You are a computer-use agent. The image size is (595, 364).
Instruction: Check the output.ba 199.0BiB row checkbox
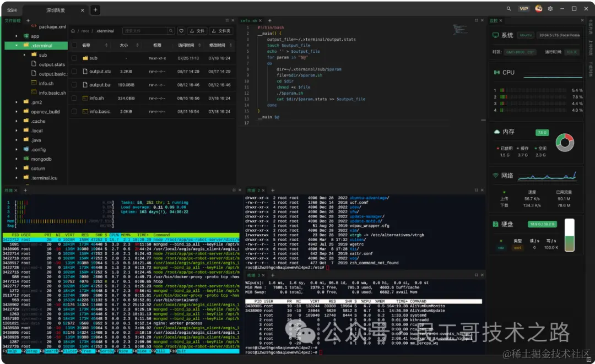pyautogui.click(x=74, y=85)
